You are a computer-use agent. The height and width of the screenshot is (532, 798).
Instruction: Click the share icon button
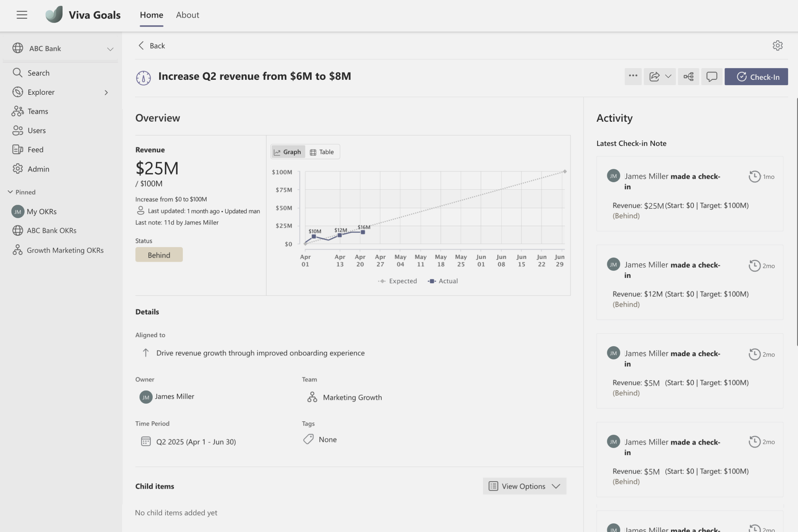point(654,76)
